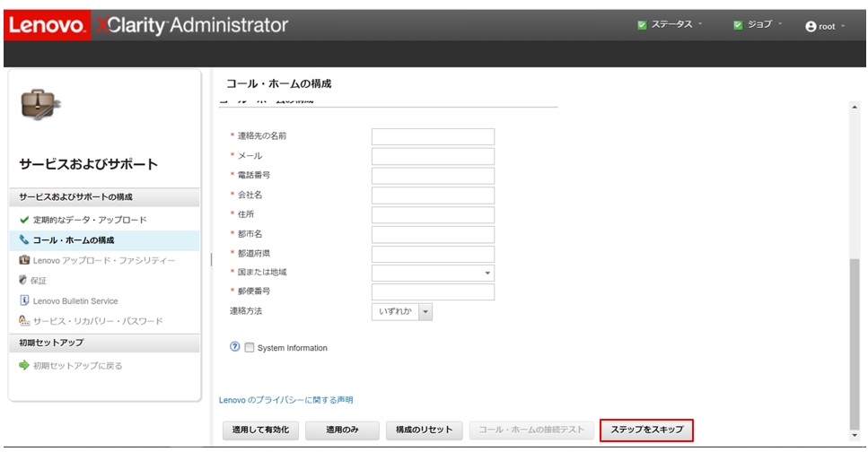The width and height of the screenshot is (868, 452).
Task: Open Lenovo アップロード・ファシリティー in the sidebar
Action: (104, 260)
